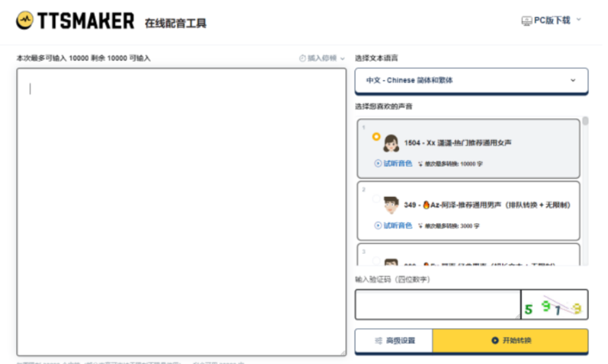Expand the PC版下载 dropdown arrow
The height and width of the screenshot is (364, 608).
tap(578, 20)
